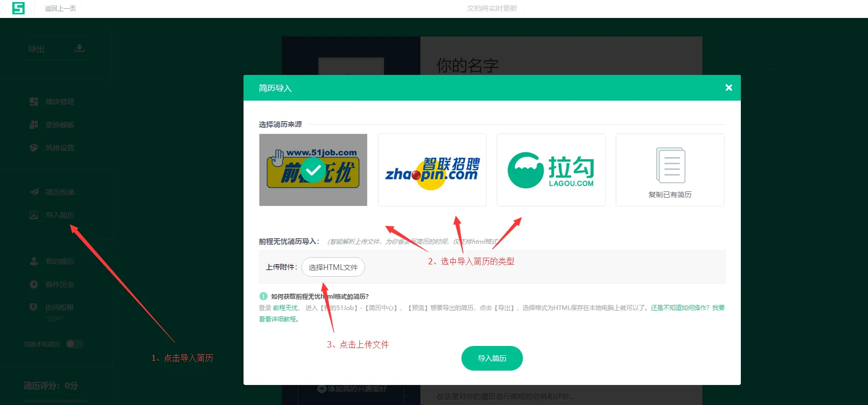The height and width of the screenshot is (405, 868).
Task: Click the 你的名字 heading on the resume
Action: pyautogui.click(x=468, y=66)
